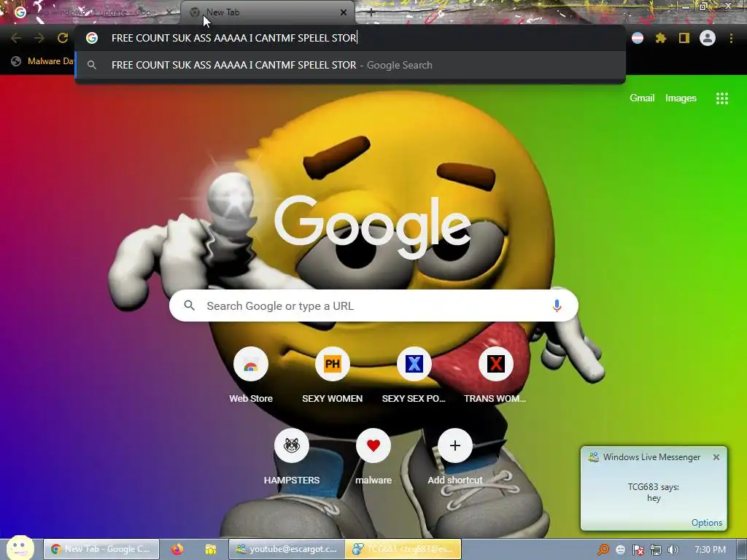Dismiss the Windows Live Messenger notification
The height and width of the screenshot is (560, 747).
tap(716, 457)
